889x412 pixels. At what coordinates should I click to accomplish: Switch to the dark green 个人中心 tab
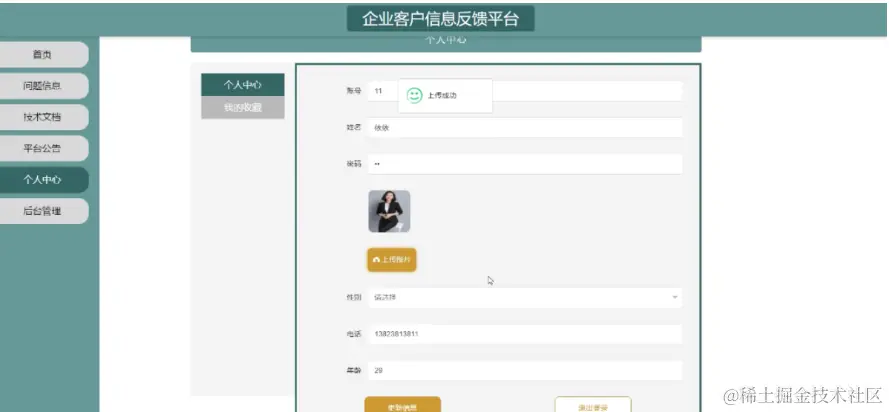(x=243, y=85)
